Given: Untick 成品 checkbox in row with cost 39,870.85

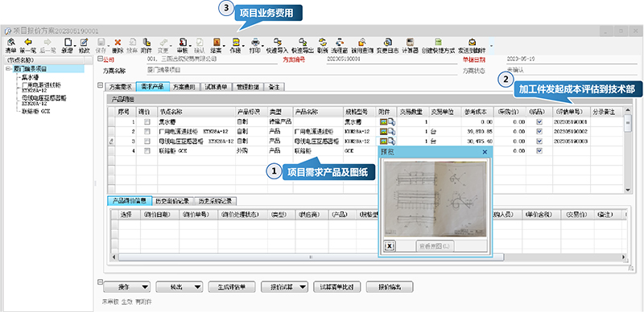Looking at the screenshot, I should 539,131.
